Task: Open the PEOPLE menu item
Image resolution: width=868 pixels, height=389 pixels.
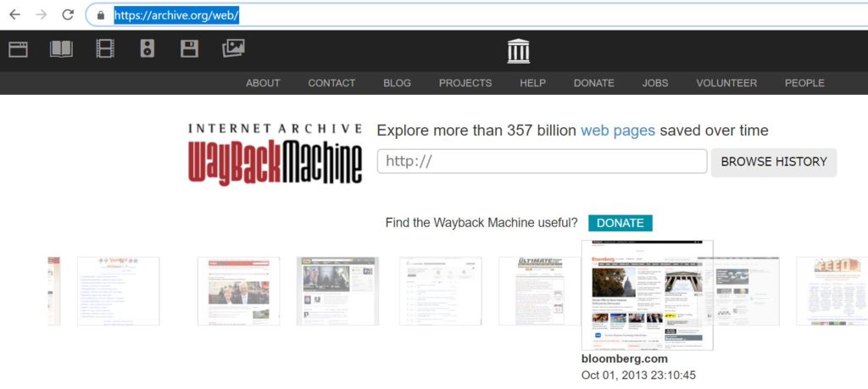Action: pyautogui.click(x=804, y=83)
